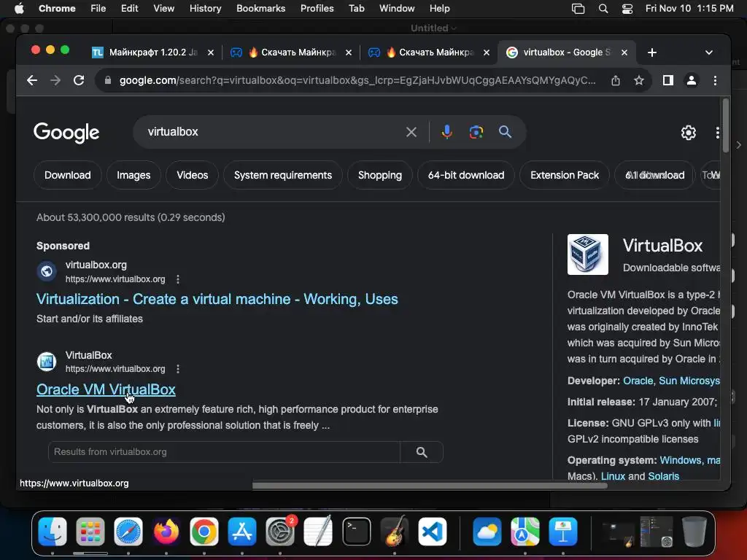This screenshot has width=747, height=560.
Task: Open three-dot options for VirtualBox organic result
Action: click(178, 369)
